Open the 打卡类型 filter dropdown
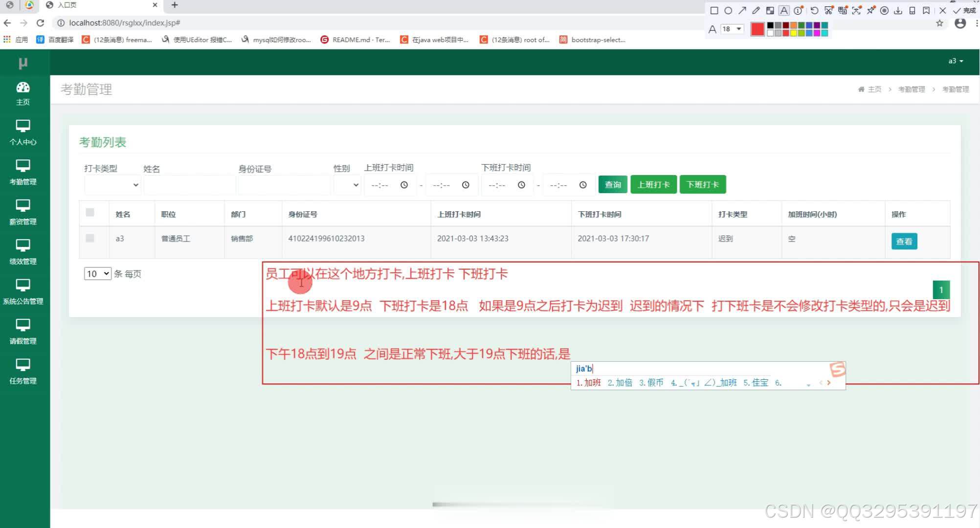 tap(112, 185)
